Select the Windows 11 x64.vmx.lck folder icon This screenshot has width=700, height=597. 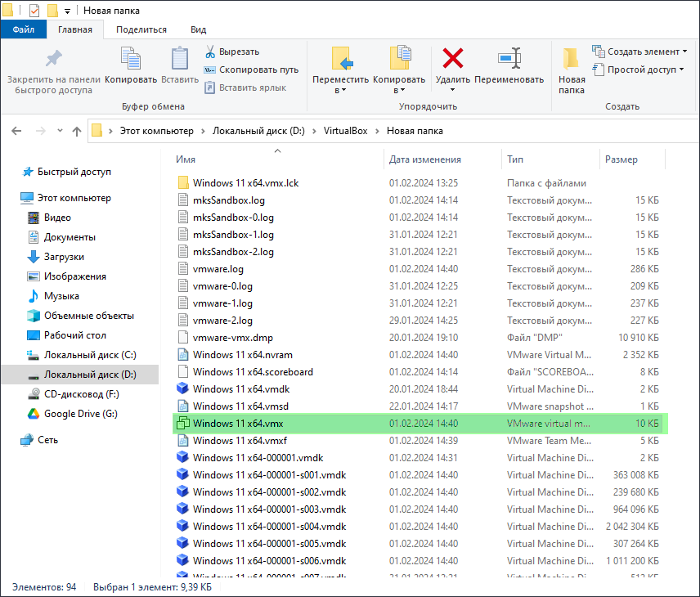click(x=183, y=182)
